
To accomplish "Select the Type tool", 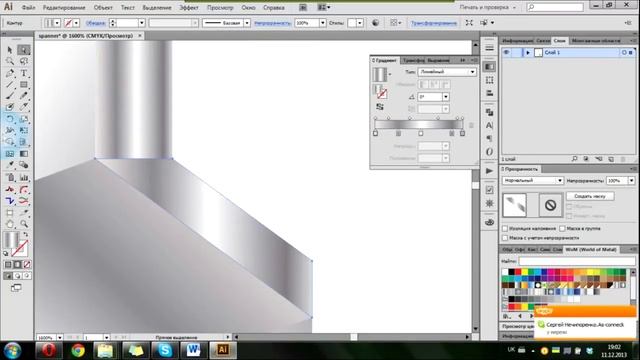I will click(x=24, y=73).
